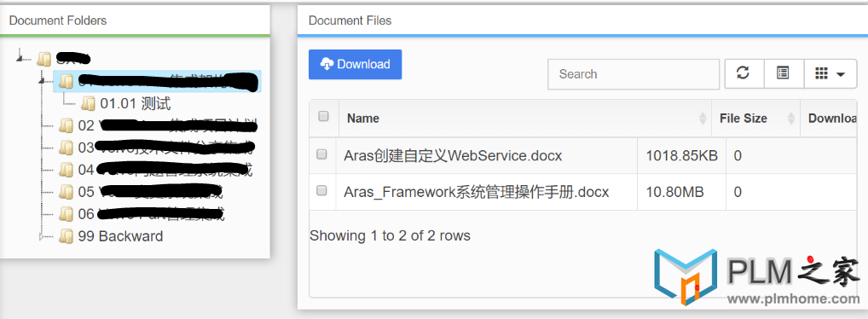Refresh the document files table
The width and height of the screenshot is (868, 319).
pyautogui.click(x=744, y=73)
